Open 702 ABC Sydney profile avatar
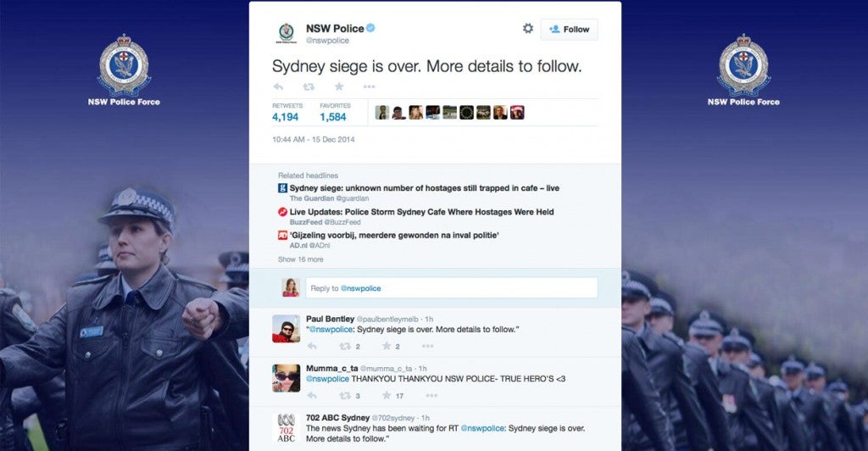 click(286, 428)
